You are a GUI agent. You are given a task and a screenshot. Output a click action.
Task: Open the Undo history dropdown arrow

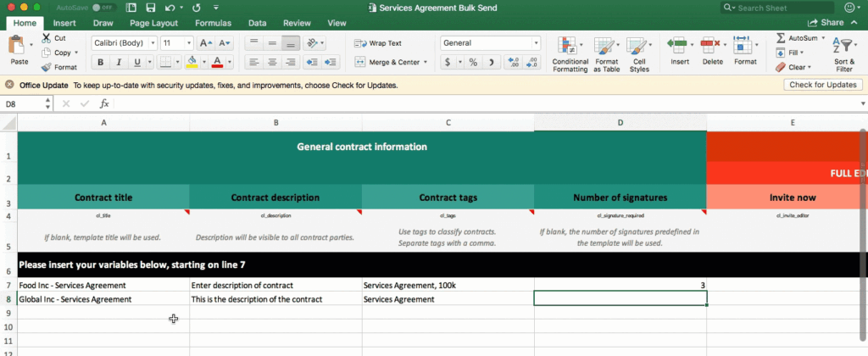coord(181,8)
